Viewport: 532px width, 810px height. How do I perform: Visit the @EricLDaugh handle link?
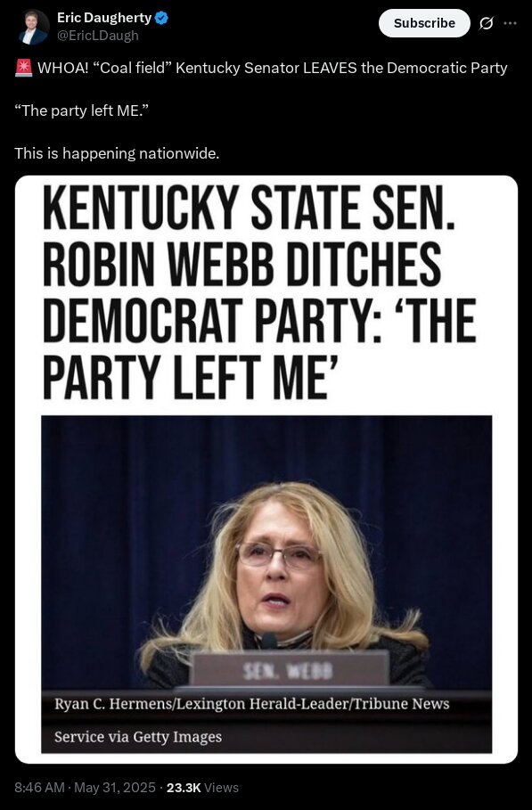pyautogui.click(x=98, y=36)
